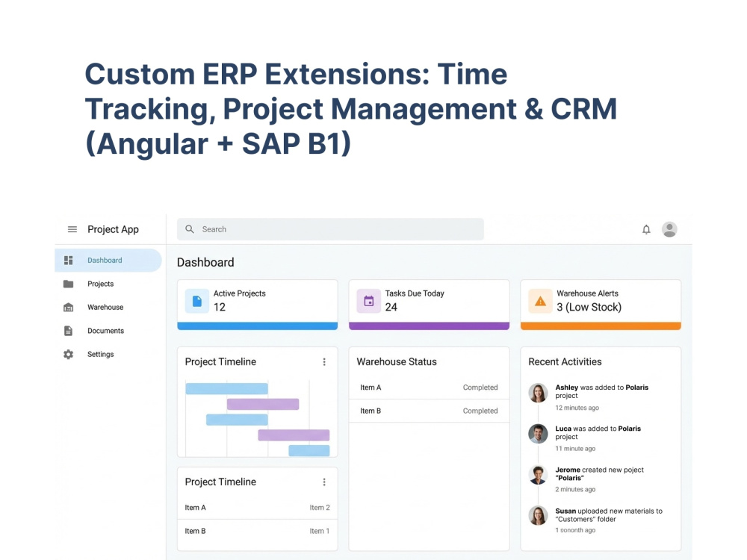Click the Documents file icon
This screenshot has height=560, width=747.
(69, 331)
